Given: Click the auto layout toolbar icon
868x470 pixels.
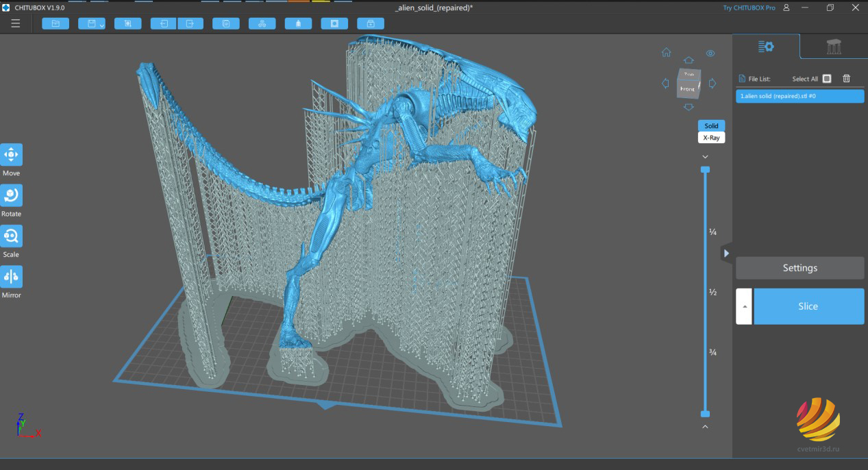Looking at the screenshot, I should coord(262,23).
